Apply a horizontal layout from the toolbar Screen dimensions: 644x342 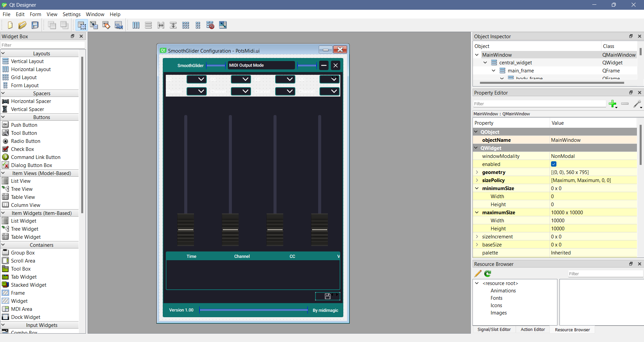point(136,25)
